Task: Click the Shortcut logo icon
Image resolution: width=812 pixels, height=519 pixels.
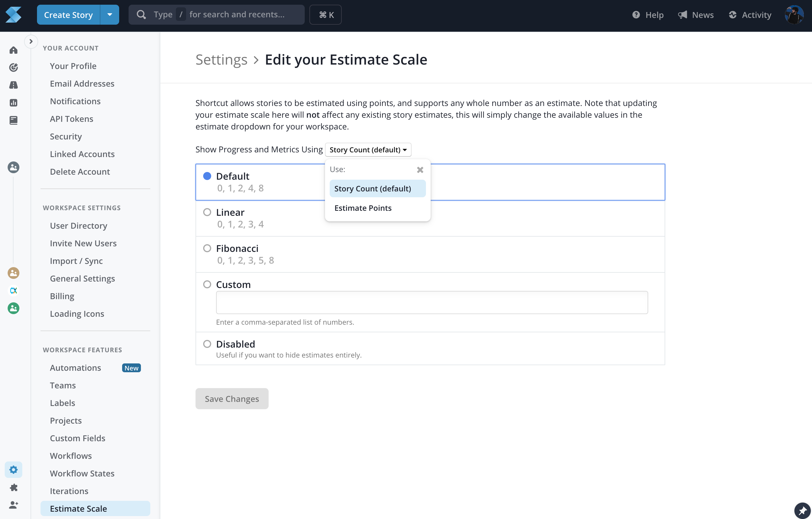Action: (x=14, y=15)
